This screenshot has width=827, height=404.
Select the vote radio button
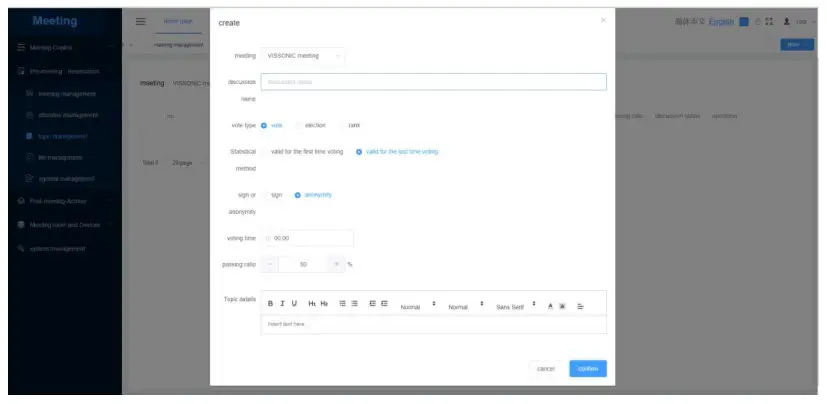point(264,126)
